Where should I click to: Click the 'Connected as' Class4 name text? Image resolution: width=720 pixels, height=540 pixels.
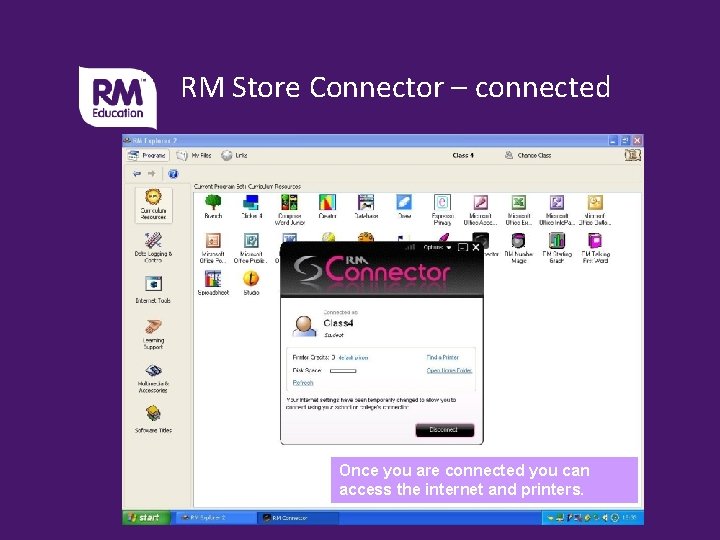(x=338, y=323)
